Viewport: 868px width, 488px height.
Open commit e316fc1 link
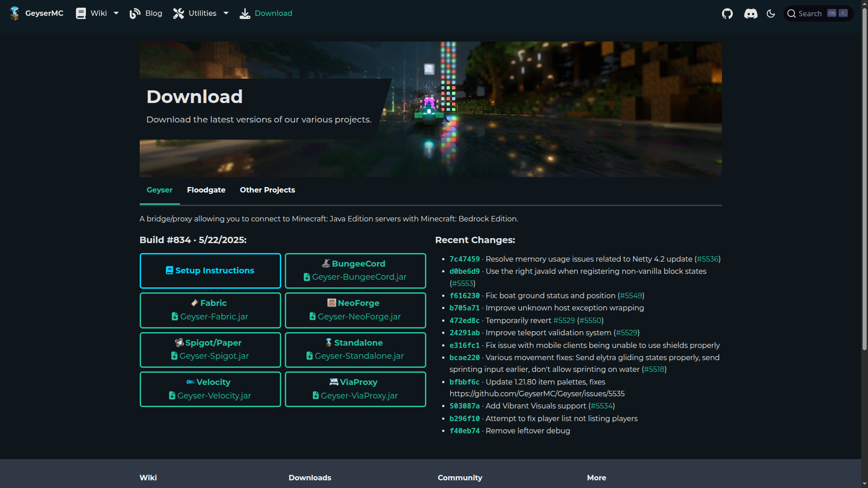464,346
